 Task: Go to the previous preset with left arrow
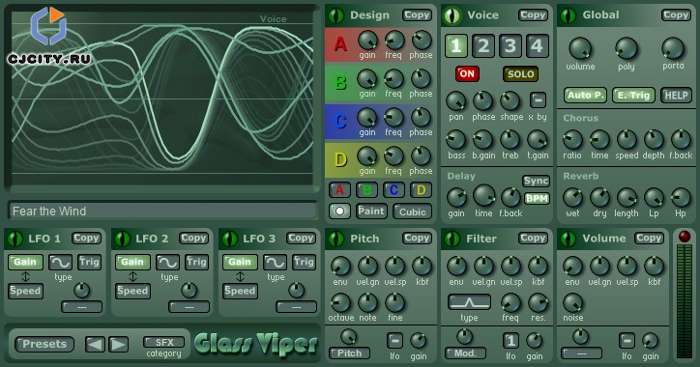pos(95,344)
